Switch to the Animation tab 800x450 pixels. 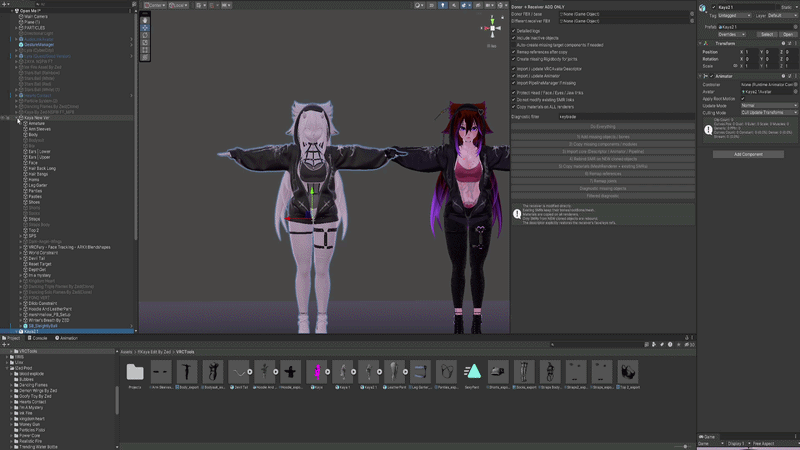66,338
